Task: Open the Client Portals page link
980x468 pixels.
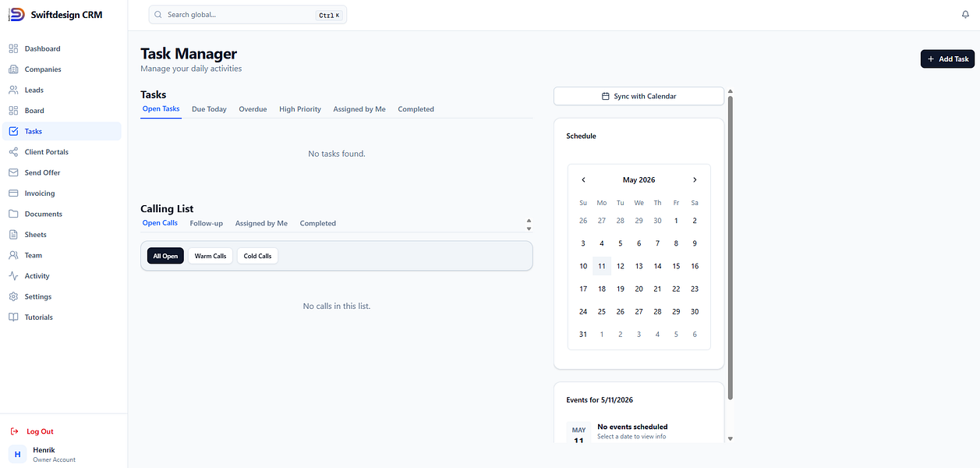Action: coord(62,152)
